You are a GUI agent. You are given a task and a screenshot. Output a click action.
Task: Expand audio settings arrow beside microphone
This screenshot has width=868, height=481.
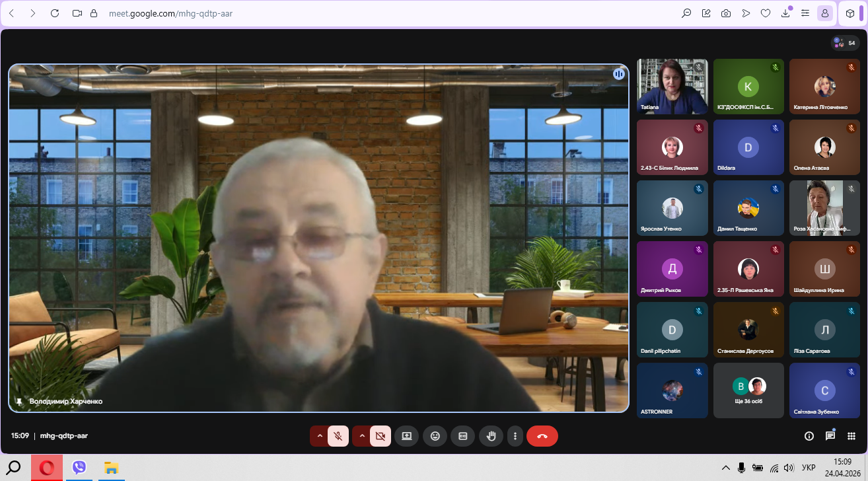(320, 436)
